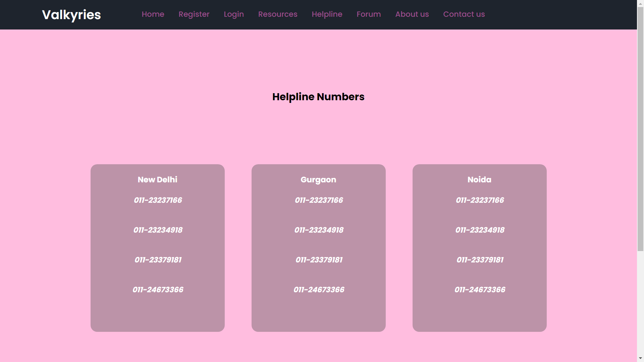644x362 pixels.
Task: Click the Valkyries site logo
Action: pos(71,15)
